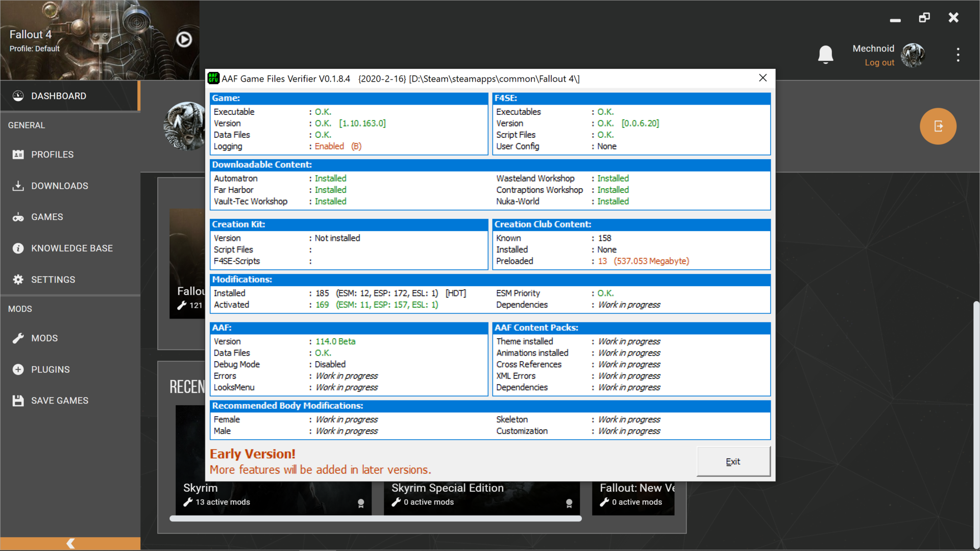
Task: Click the Creation Club 'Known' 158 value
Action: coord(604,238)
